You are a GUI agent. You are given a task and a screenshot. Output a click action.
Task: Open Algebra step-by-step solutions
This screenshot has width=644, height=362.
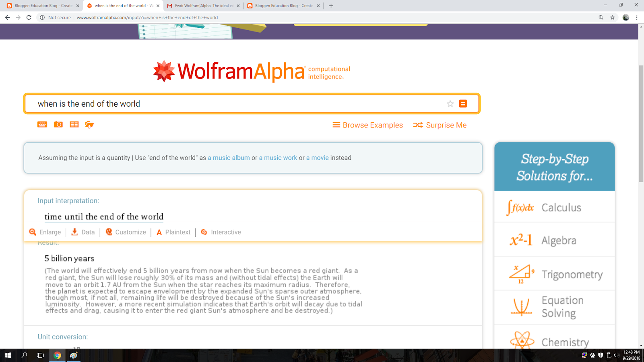coord(555,240)
